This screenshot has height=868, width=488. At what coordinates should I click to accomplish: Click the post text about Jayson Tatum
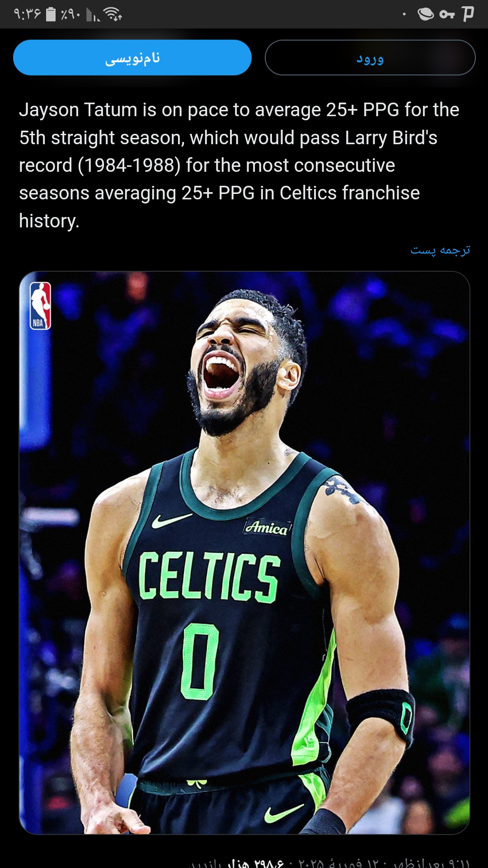tap(239, 165)
